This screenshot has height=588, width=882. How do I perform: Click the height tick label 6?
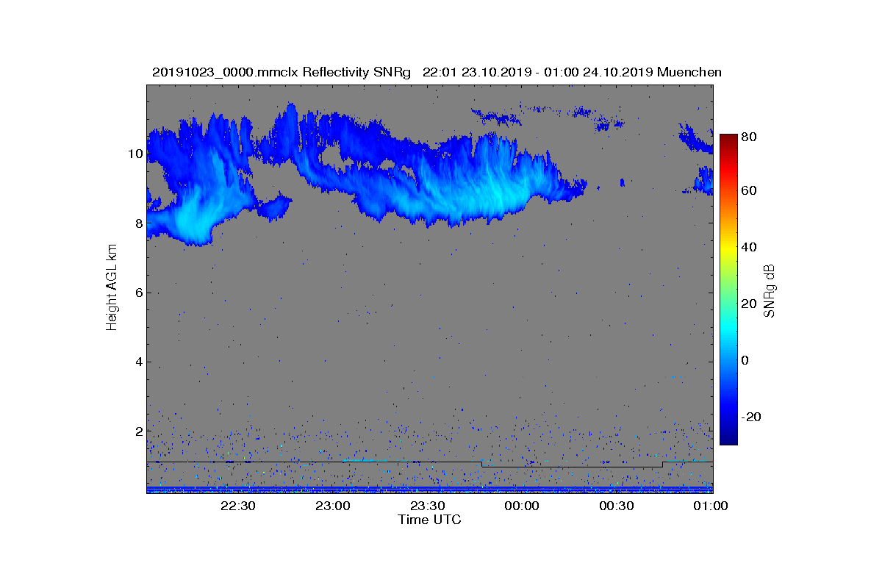pyautogui.click(x=137, y=293)
